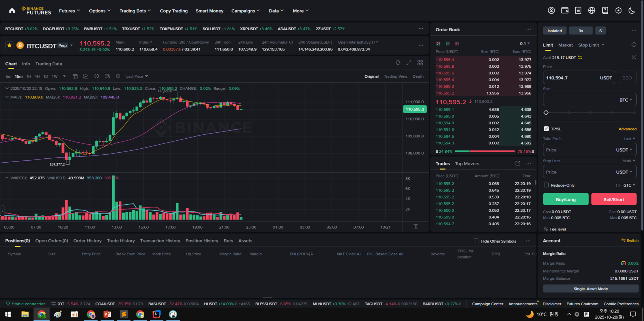Open the calculator icon in order panel
The image size is (644, 321).
[634, 57]
